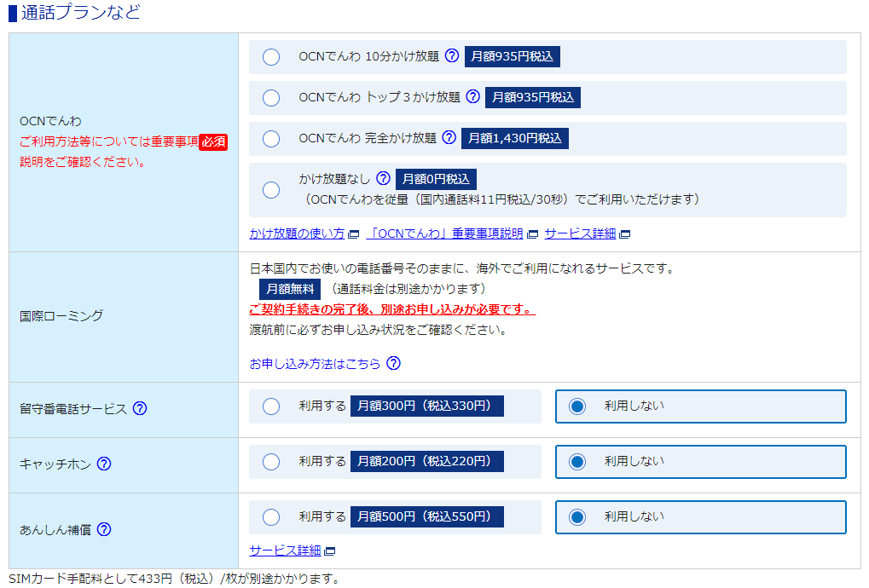Image resolution: width=869 pixels, height=588 pixels.
Task: Open help for OCNでんわ 10分かけ放題
Action: click(452, 55)
